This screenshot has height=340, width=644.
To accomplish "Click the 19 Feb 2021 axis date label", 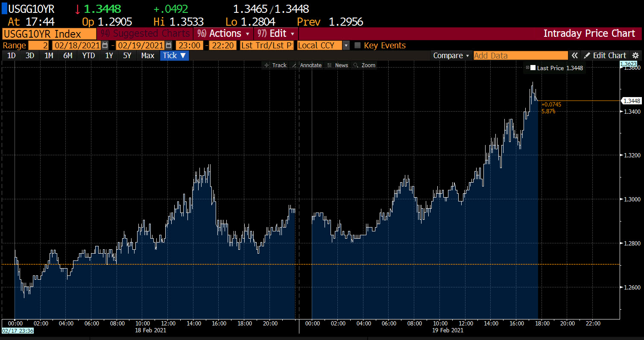I will coord(448,330).
